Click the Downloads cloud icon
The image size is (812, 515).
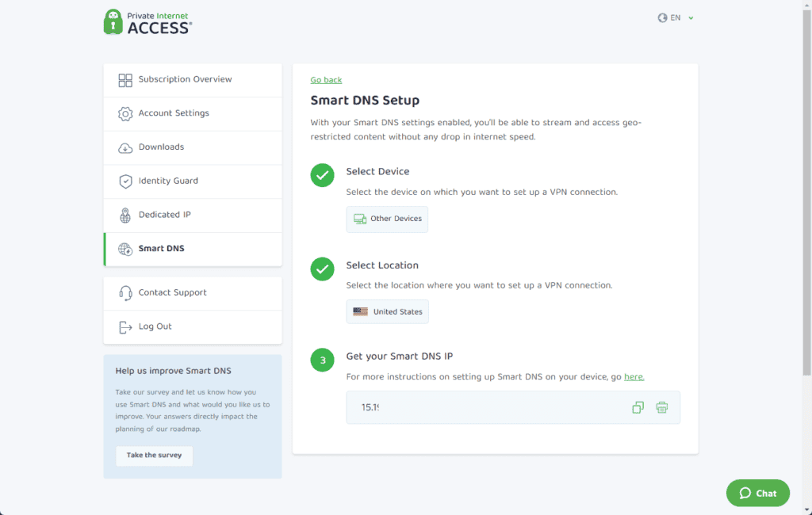point(125,147)
